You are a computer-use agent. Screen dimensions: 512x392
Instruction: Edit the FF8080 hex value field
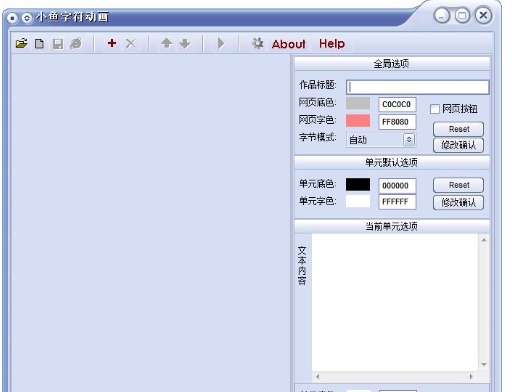point(397,122)
